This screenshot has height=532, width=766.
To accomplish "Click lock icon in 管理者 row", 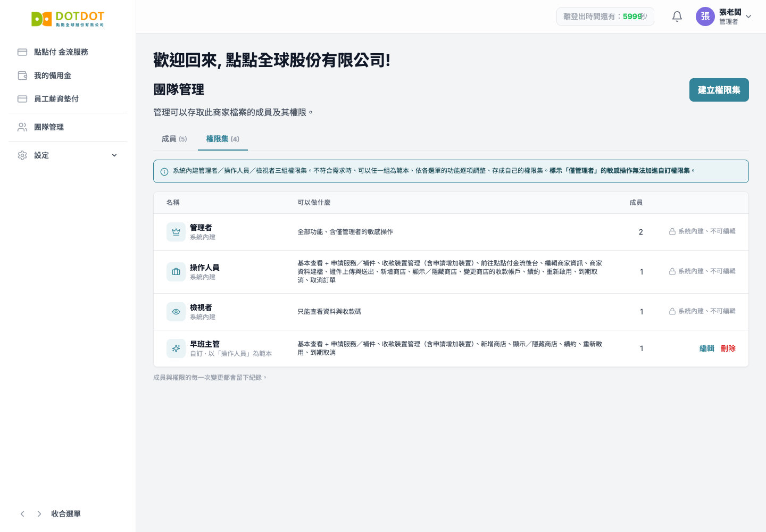I will (672, 231).
